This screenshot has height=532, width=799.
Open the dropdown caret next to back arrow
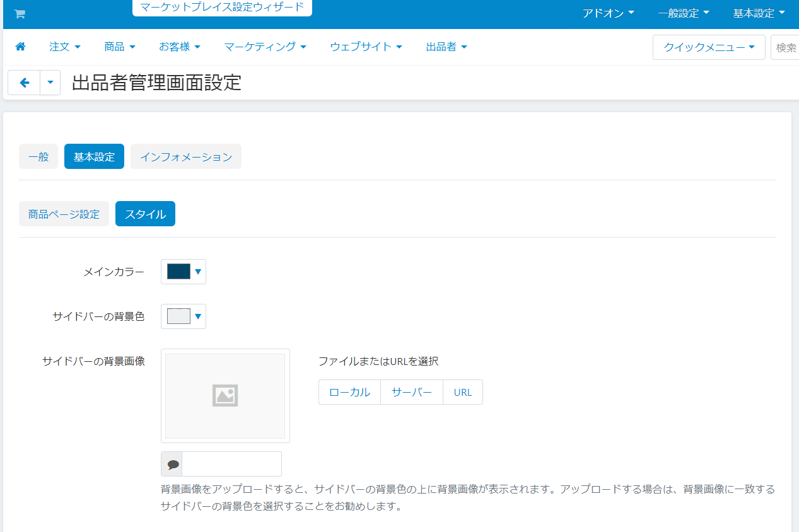point(50,83)
